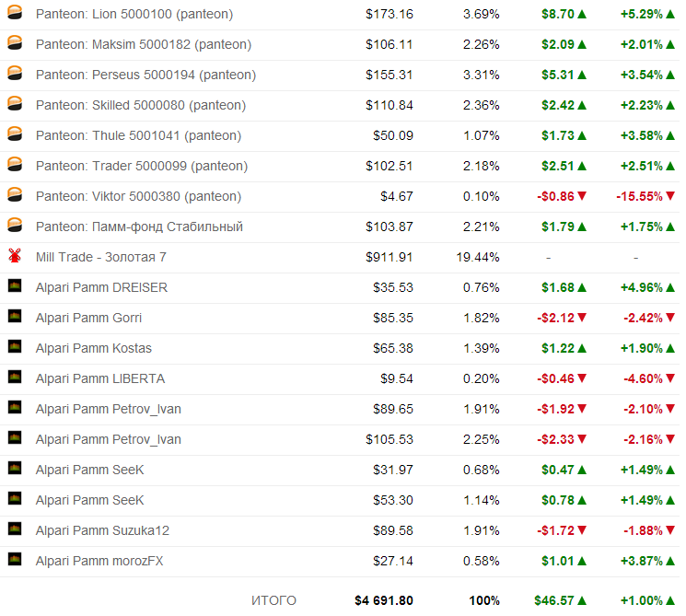Screen dimensions: 686x616
Task: Open Alpari Pamm Suzuka12
Action: [x=102, y=530]
